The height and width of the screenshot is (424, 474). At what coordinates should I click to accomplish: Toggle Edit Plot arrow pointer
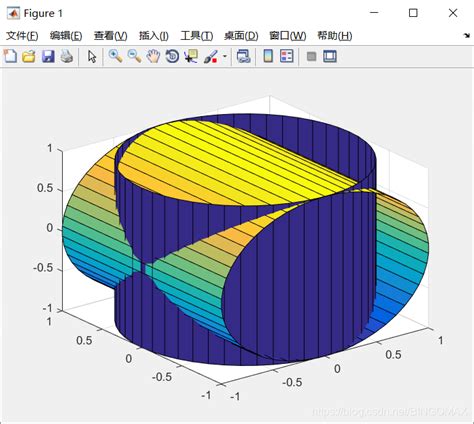92,56
